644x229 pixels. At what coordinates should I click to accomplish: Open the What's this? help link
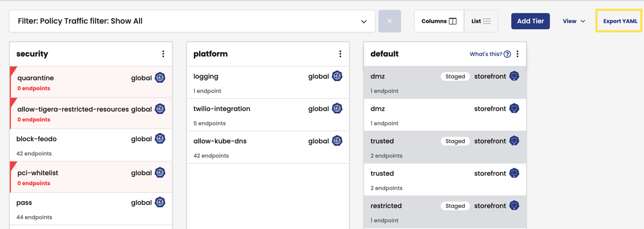pos(489,54)
